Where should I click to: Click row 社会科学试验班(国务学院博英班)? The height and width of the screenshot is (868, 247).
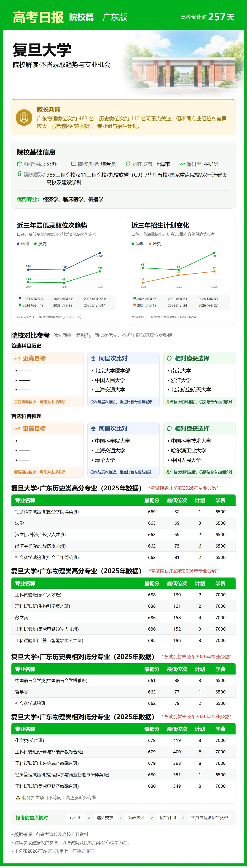click(123, 511)
